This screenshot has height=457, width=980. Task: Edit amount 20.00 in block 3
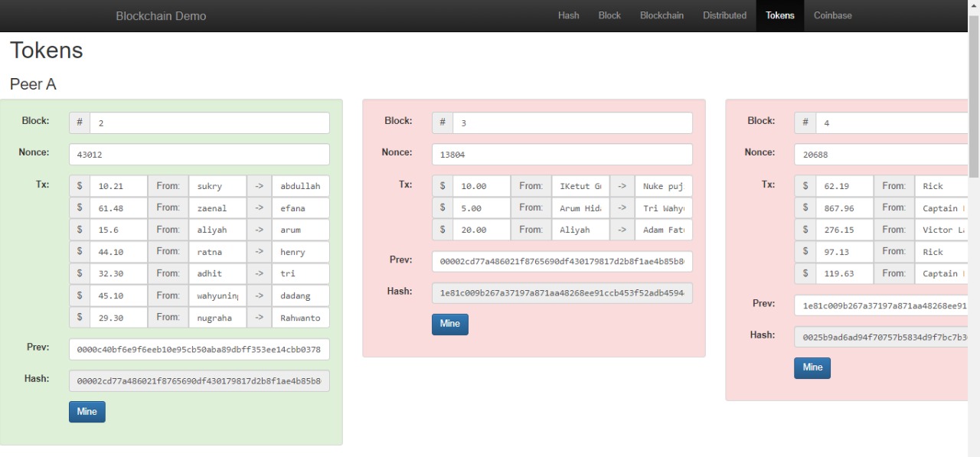point(482,230)
